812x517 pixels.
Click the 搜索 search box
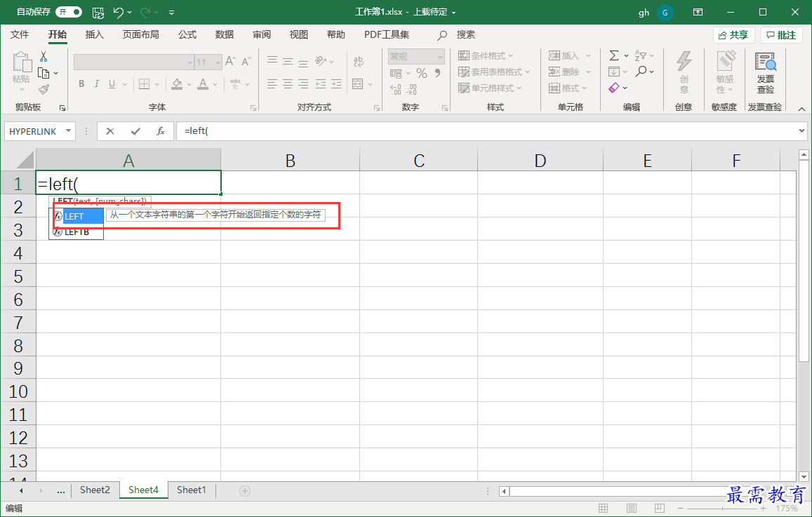coord(455,34)
